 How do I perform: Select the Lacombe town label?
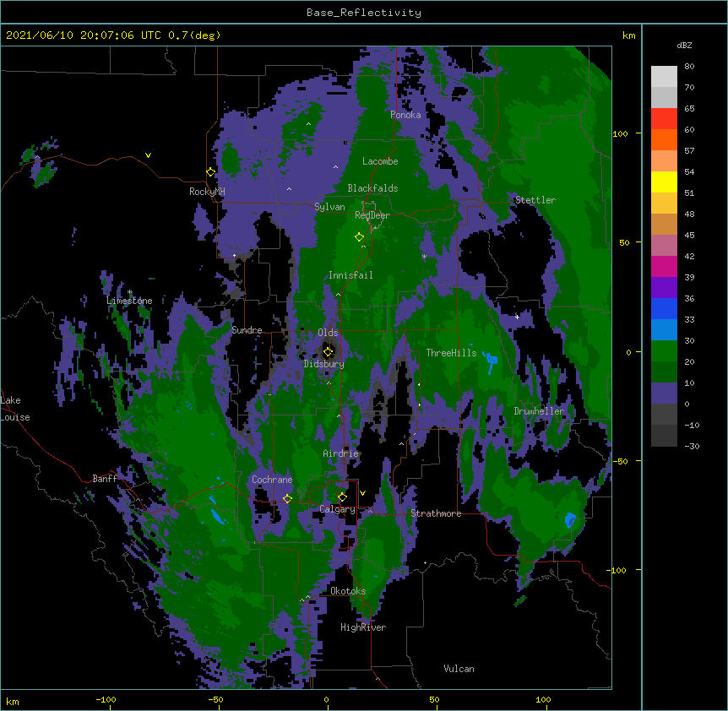tap(380, 161)
